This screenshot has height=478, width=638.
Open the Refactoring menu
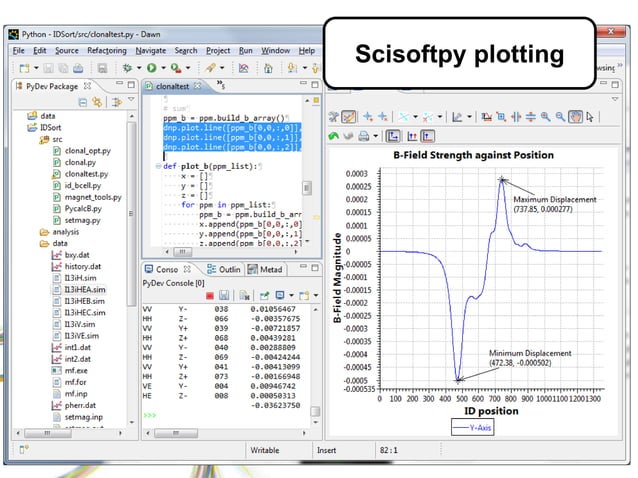click(x=107, y=50)
